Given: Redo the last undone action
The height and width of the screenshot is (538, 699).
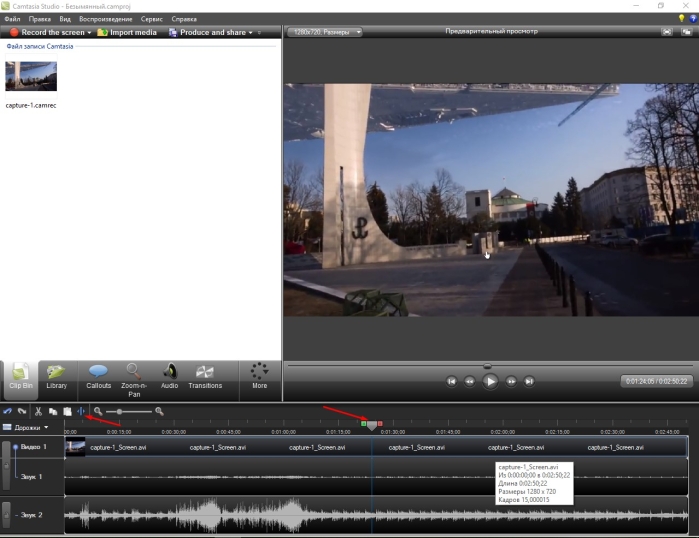Looking at the screenshot, I should click(x=22, y=411).
